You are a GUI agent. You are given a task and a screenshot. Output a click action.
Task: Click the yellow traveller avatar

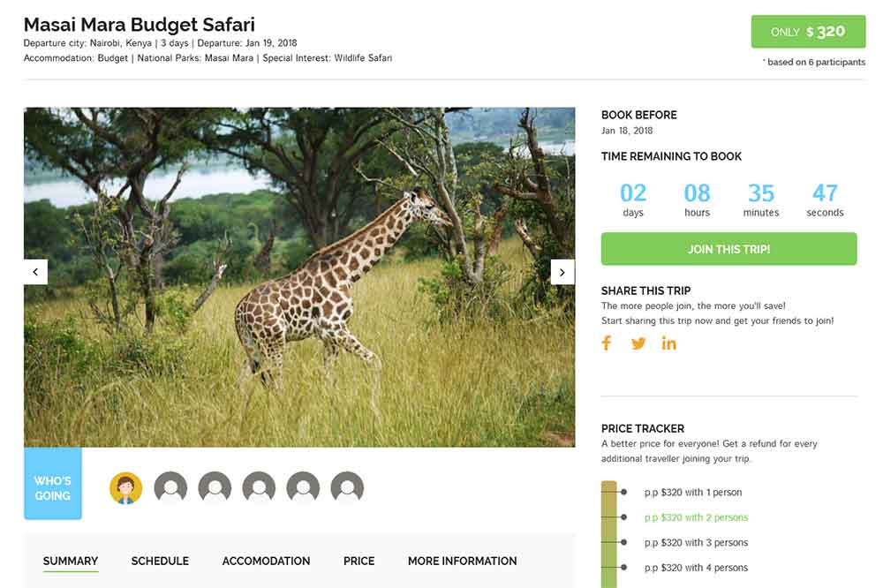126,487
